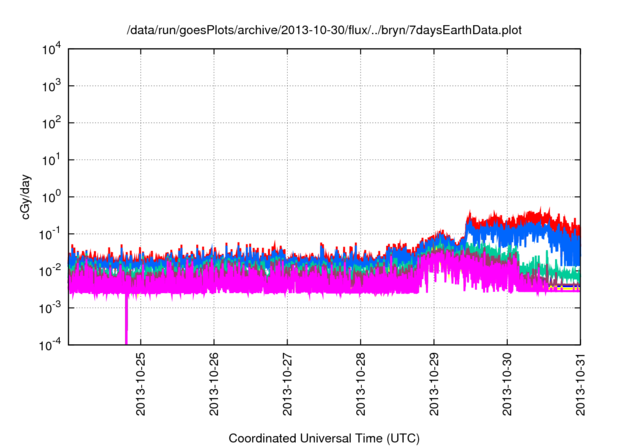Viewport: 640px width, 448px height.
Task: Click the 2013-10-29 date tick label
Action: coord(434,384)
